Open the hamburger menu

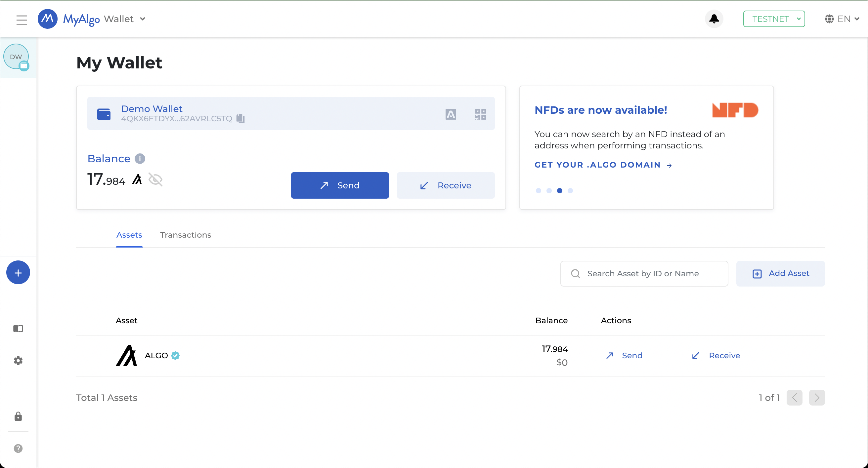tap(22, 19)
